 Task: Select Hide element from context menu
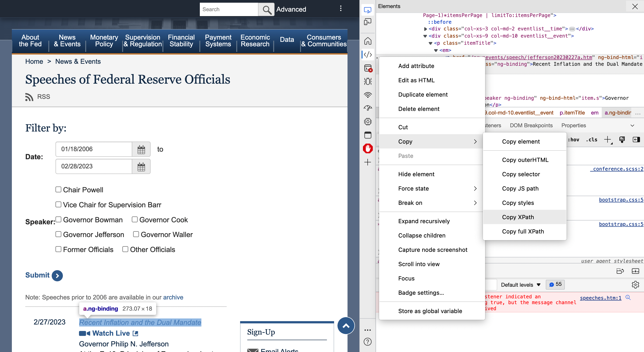(416, 174)
